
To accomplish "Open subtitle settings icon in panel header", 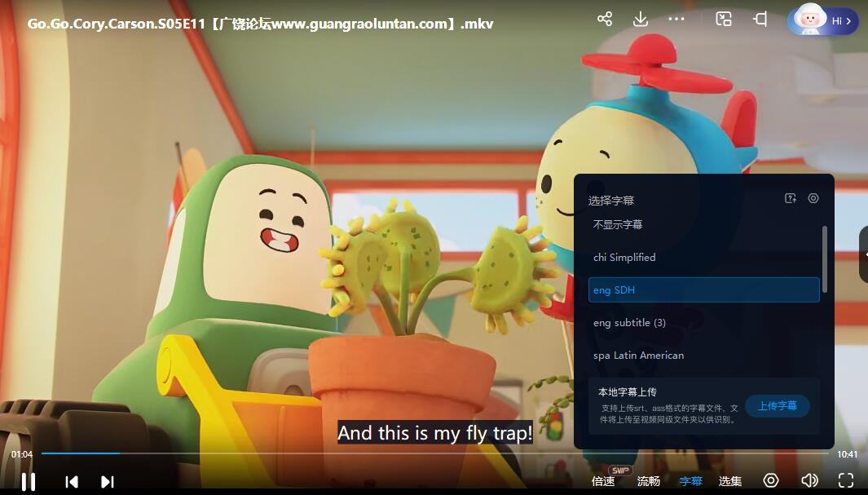I will pyautogui.click(x=813, y=198).
